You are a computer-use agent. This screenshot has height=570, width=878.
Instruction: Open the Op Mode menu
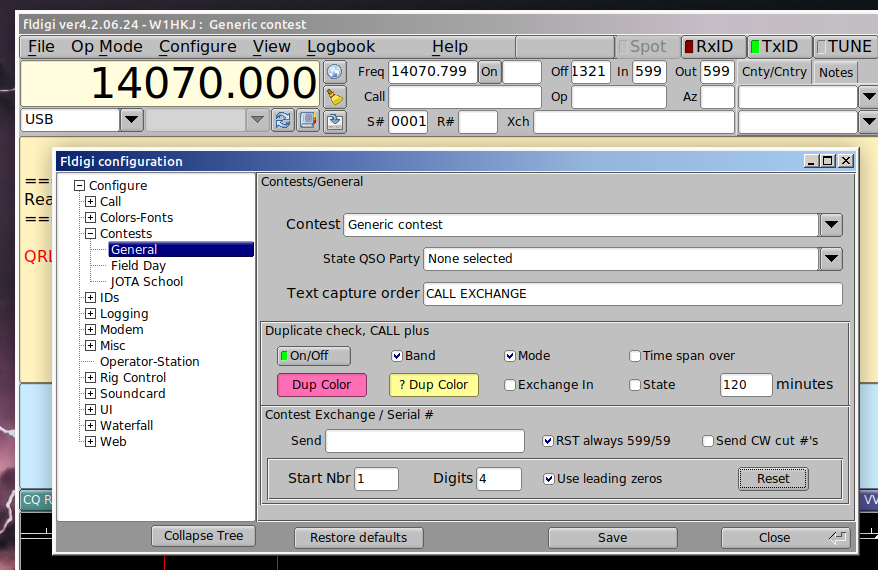tap(107, 46)
